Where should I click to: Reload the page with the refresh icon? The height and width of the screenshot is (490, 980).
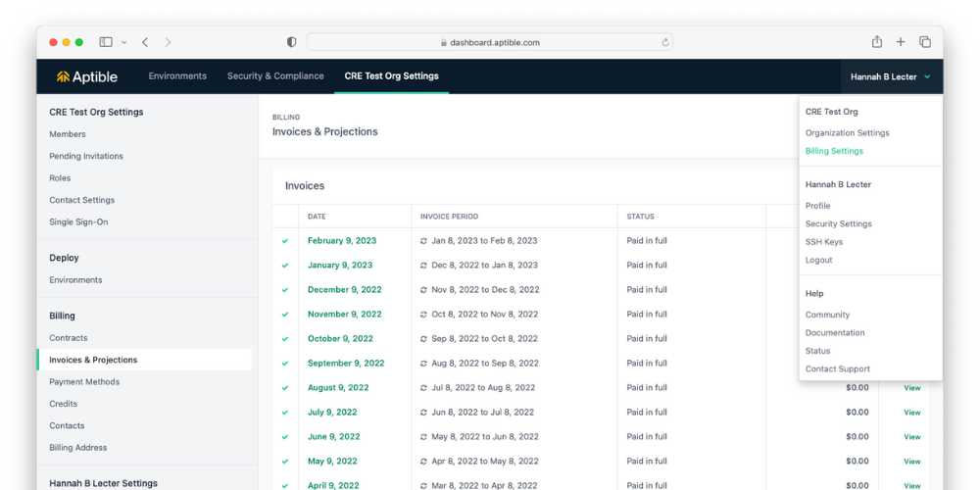pyautogui.click(x=665, y=42)
